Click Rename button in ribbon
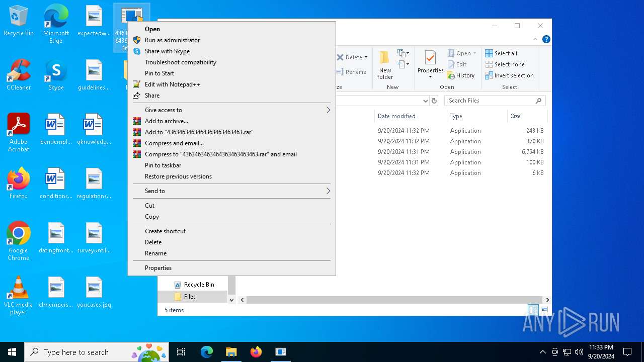 click(x=352, y=72)
